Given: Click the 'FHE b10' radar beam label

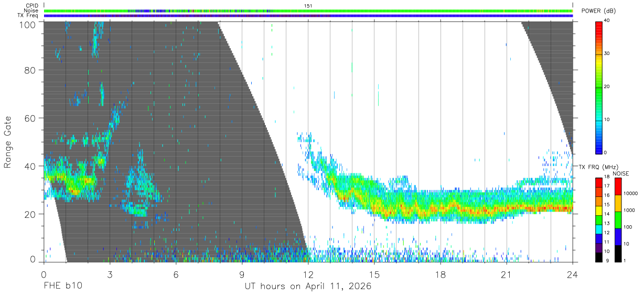Looking at the screenshot, I should (x=62, y=287).
